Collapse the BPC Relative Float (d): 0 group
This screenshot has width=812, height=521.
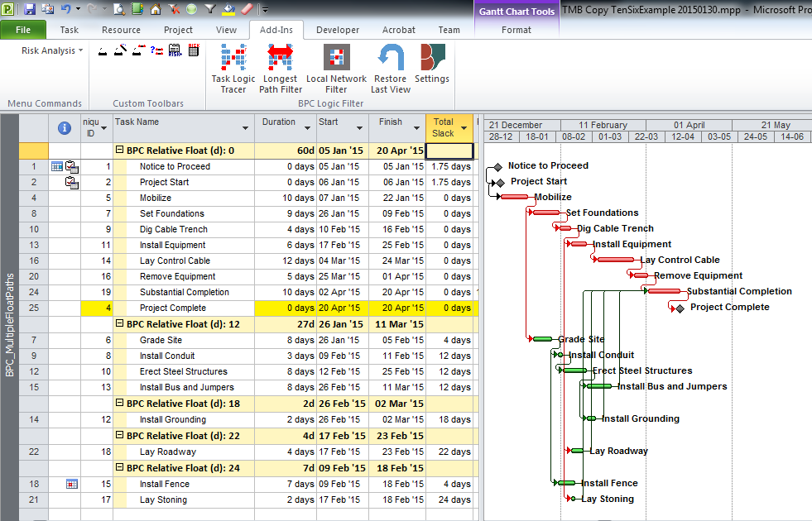pyautogui.click(x=120, y=151)
